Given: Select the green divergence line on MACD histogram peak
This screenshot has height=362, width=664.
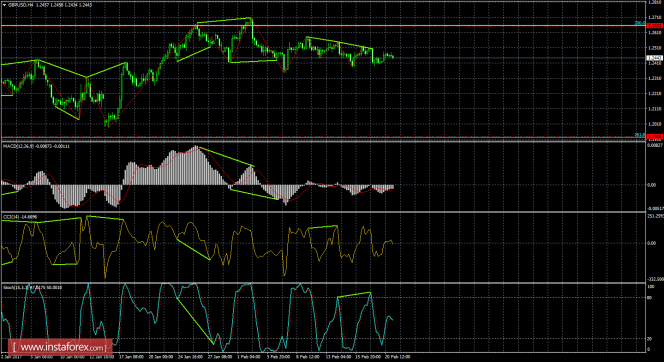Looking at the screenshot, I should pyautogui.click(x=226, y=156).
